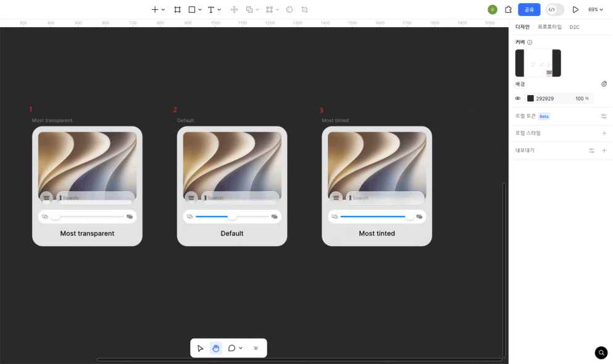Select the gray 'Most tinted' frame label
Image resolution: width=613 pixels, height=364 pixels.
click(x=335, y=120)
